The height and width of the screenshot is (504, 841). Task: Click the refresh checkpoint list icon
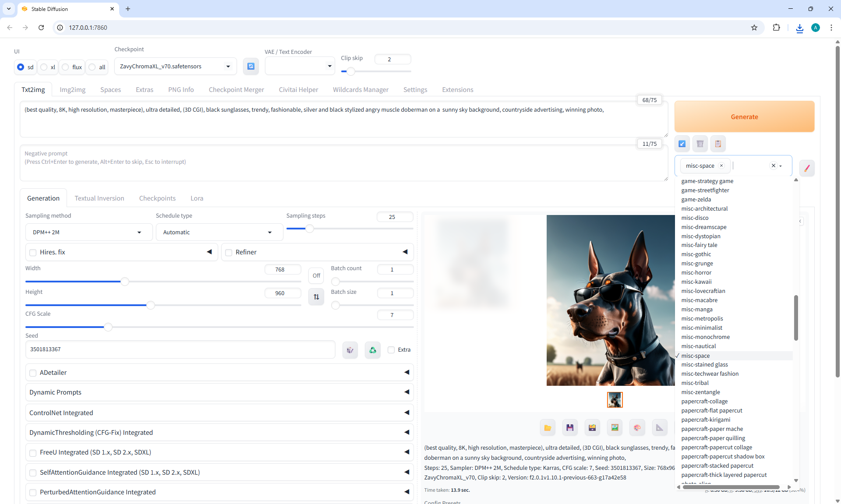pos(251,66)
